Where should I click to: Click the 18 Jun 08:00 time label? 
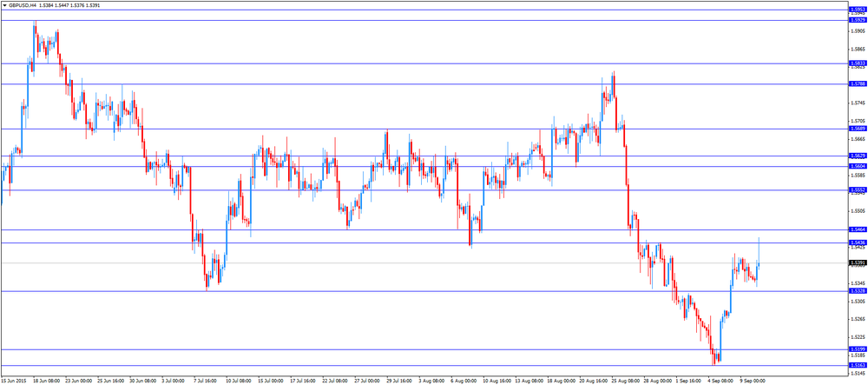coord(46,382)
